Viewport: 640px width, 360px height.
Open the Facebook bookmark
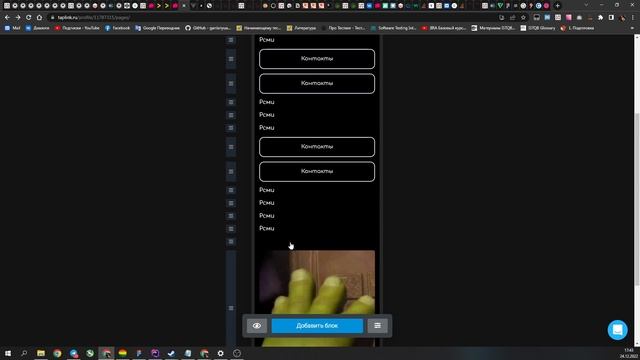[118, 28]
